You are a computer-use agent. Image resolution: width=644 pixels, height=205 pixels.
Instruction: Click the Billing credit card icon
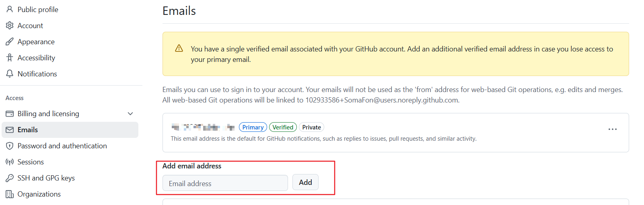click(10, 114)
